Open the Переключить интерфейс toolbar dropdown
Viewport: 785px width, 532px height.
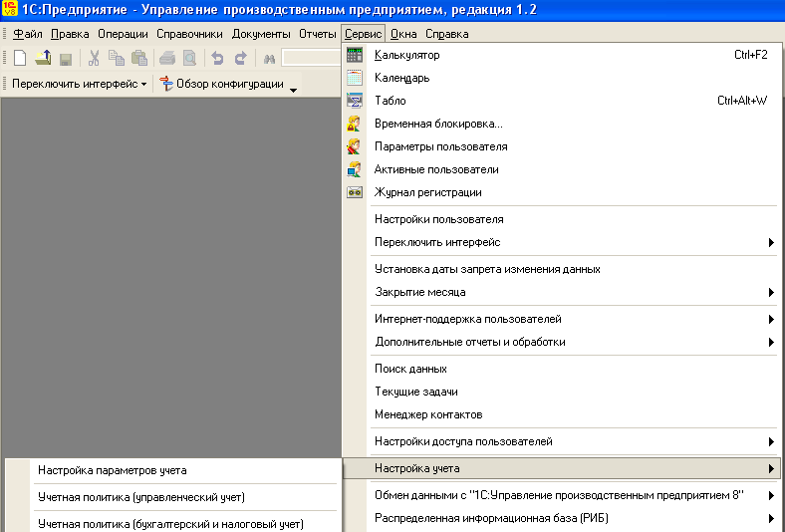click(79, 84)
